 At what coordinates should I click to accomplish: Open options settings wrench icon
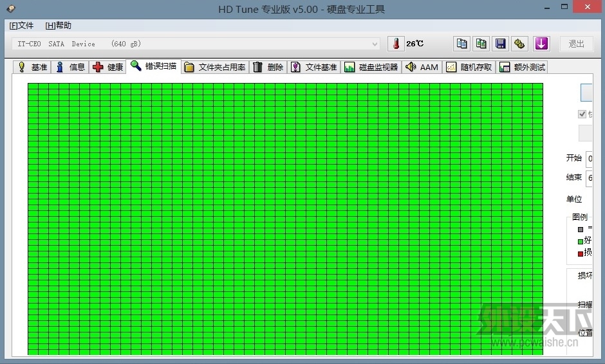[519, 44]
